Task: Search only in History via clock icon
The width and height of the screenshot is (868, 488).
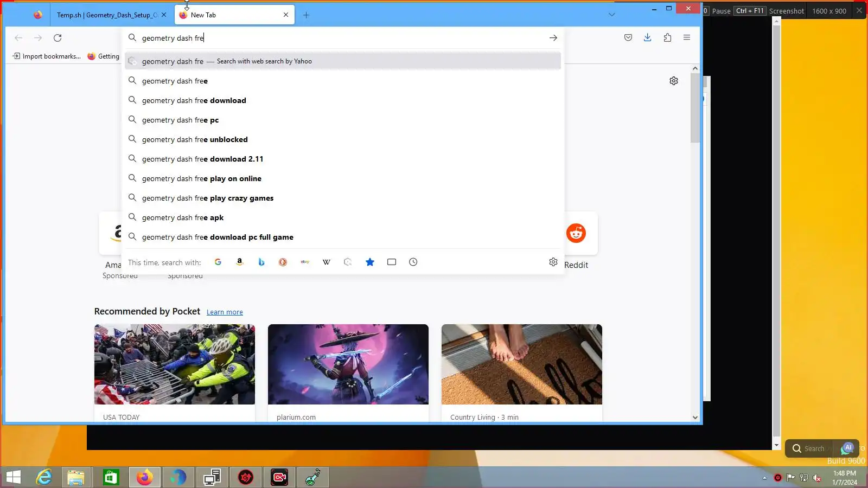Action: (413, 262)
